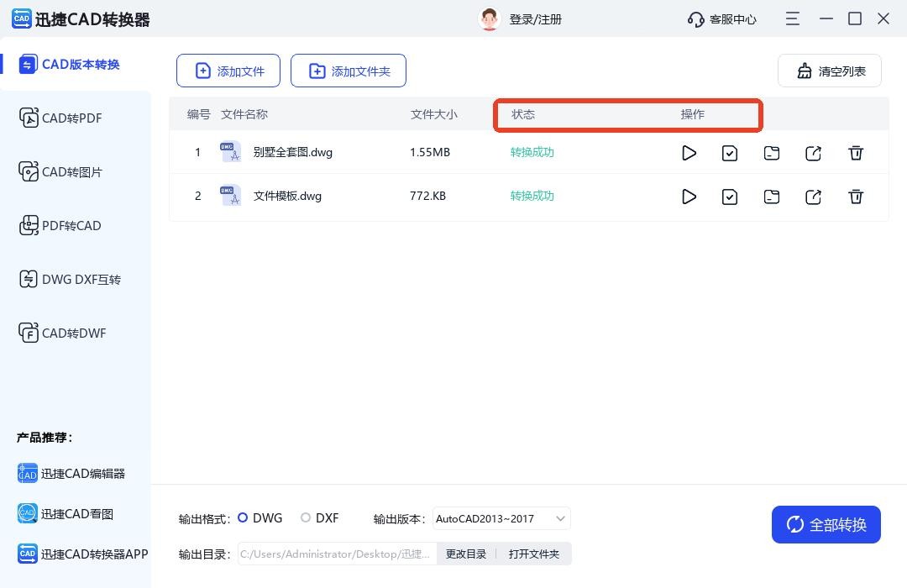
Task: Select DWG output format radio button
Action: pyautogui.click(x=243, y=518)
